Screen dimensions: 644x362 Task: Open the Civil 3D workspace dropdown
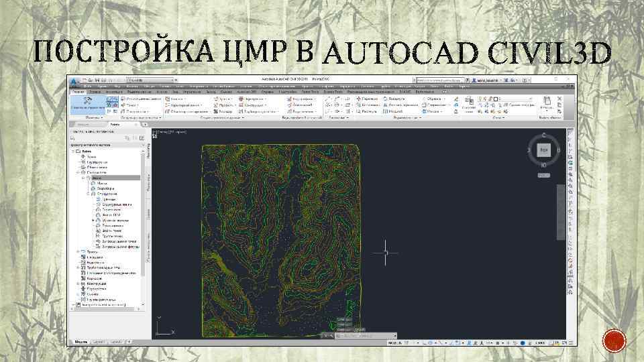(150, 80)
